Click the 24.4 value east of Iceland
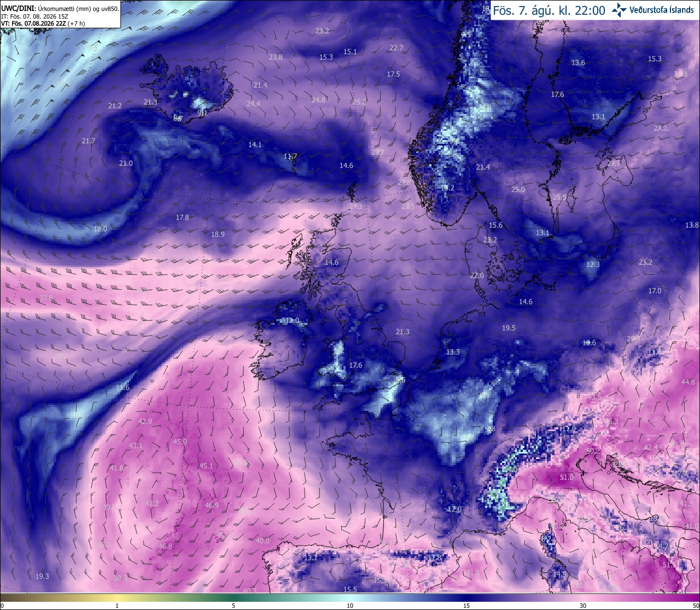Image resolution: width=700 pixels, height=610 pixels. (x=253, y=103)
